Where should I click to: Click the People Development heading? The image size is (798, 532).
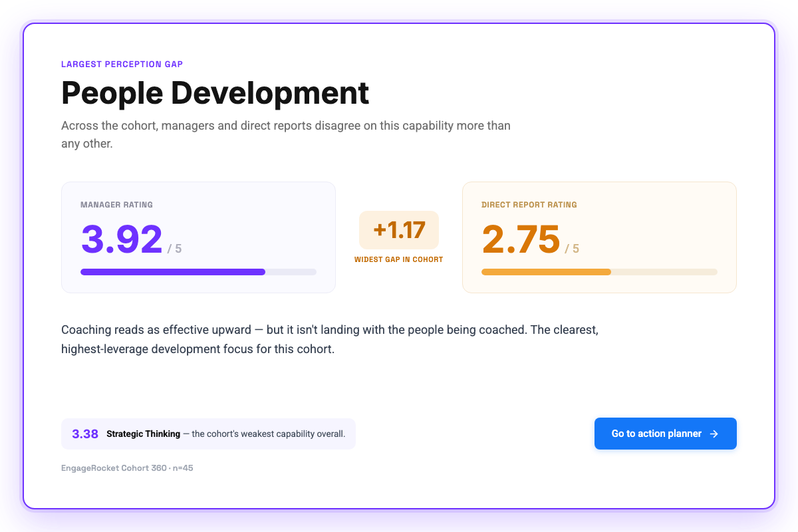215,92
